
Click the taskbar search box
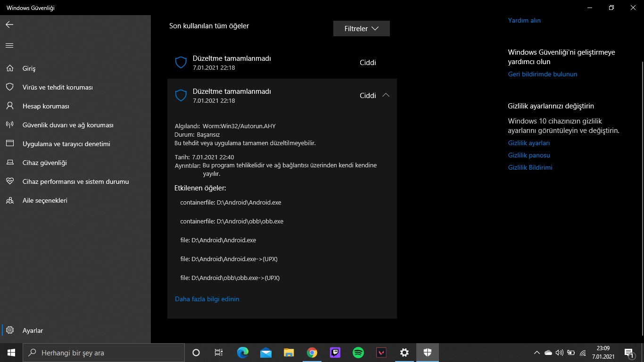point(104,353)
